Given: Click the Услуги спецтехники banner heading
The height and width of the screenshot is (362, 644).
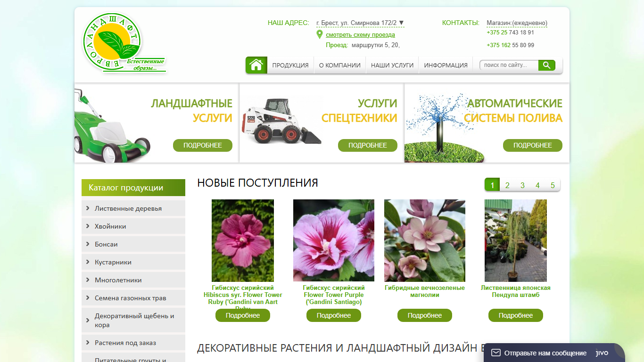Looking at the screenshot, I should click(x=360, y=110).
